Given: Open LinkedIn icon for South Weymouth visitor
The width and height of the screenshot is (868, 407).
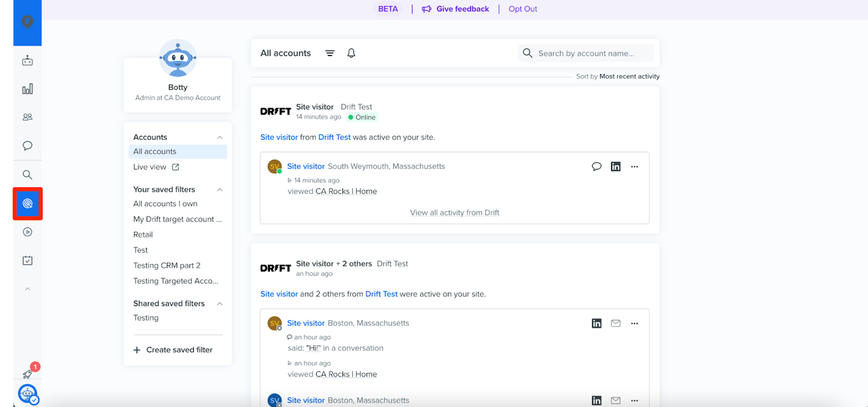Looking at the screenshot, I should point(615,166).
